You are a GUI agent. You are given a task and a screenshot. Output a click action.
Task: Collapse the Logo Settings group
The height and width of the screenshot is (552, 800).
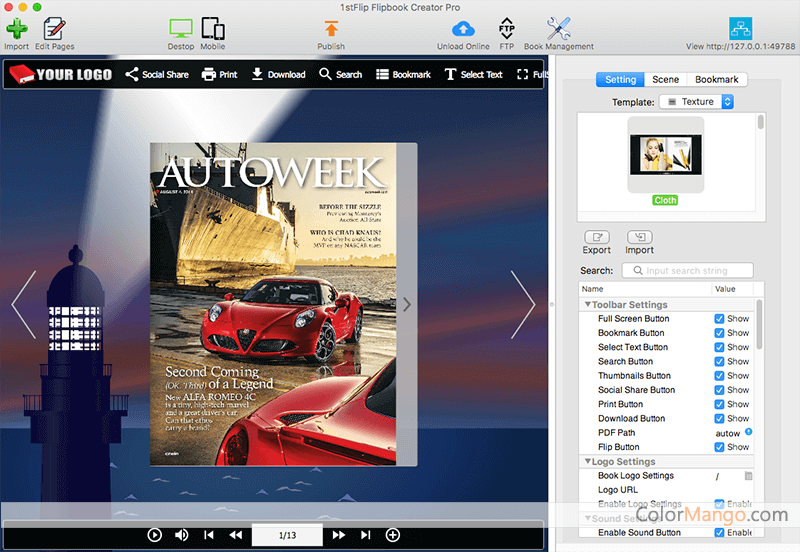coord(587,461)
